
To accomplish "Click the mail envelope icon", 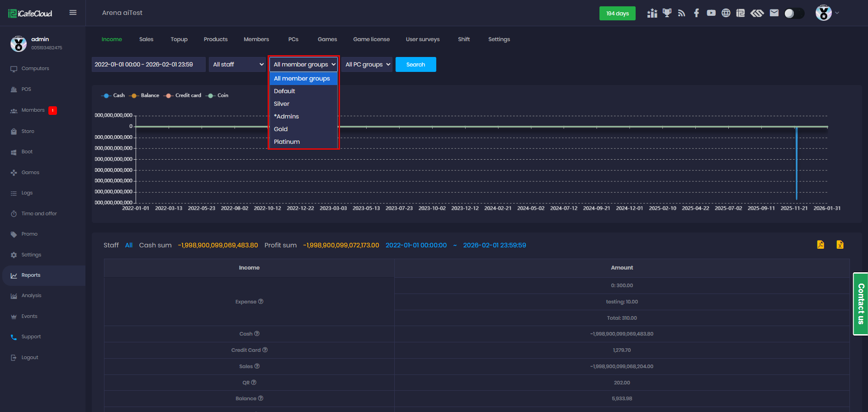I will (774, 13).
